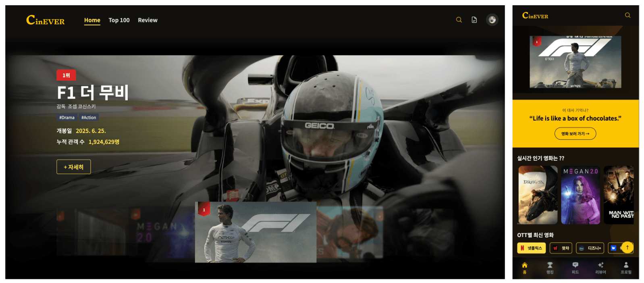Click the OTT별 최신 영화 heading

click(536, 235)
